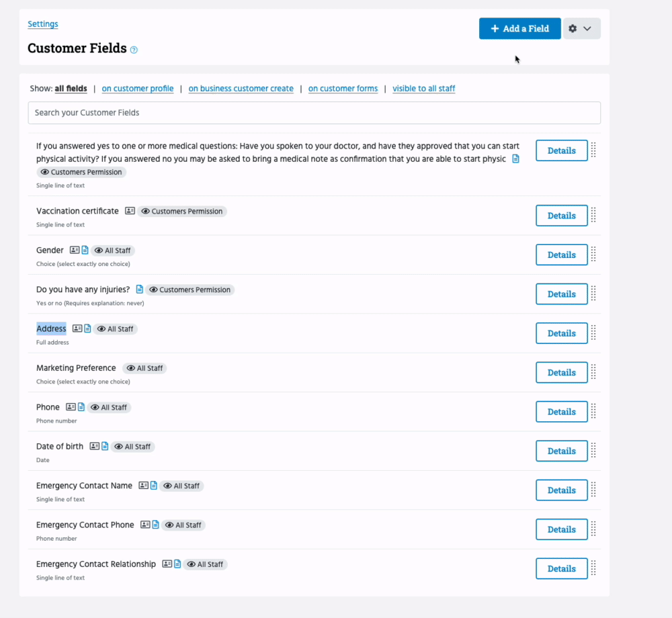Click the form document icon beside Gender
The width and height of the screenshot is (672, 618).
click(85, 251)
